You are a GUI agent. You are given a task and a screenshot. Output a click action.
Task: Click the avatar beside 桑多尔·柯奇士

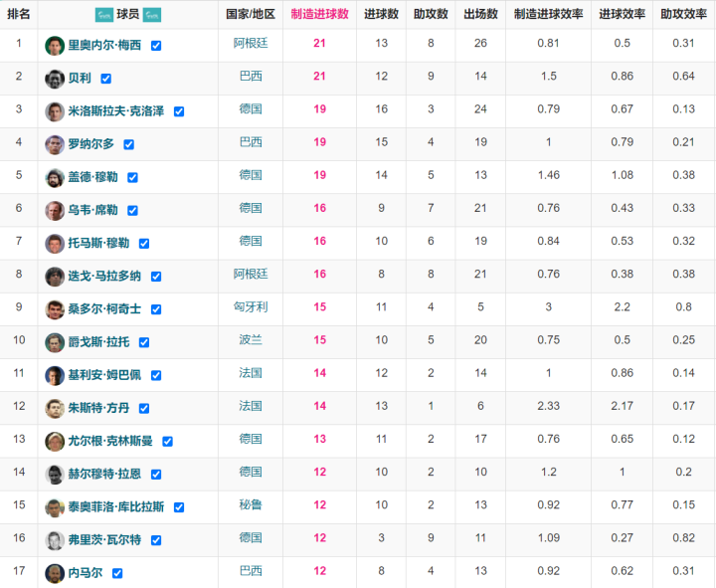[x=54, y=309]
